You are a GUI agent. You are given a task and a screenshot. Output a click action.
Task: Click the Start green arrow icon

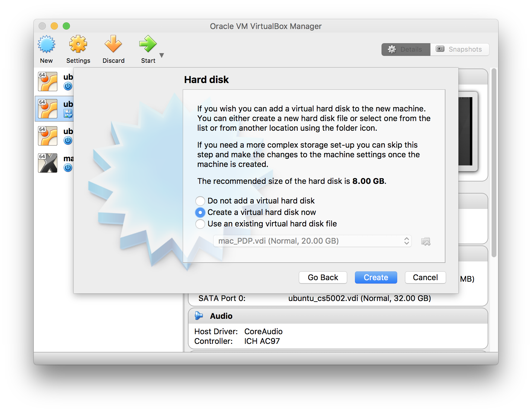click(148, 44)
